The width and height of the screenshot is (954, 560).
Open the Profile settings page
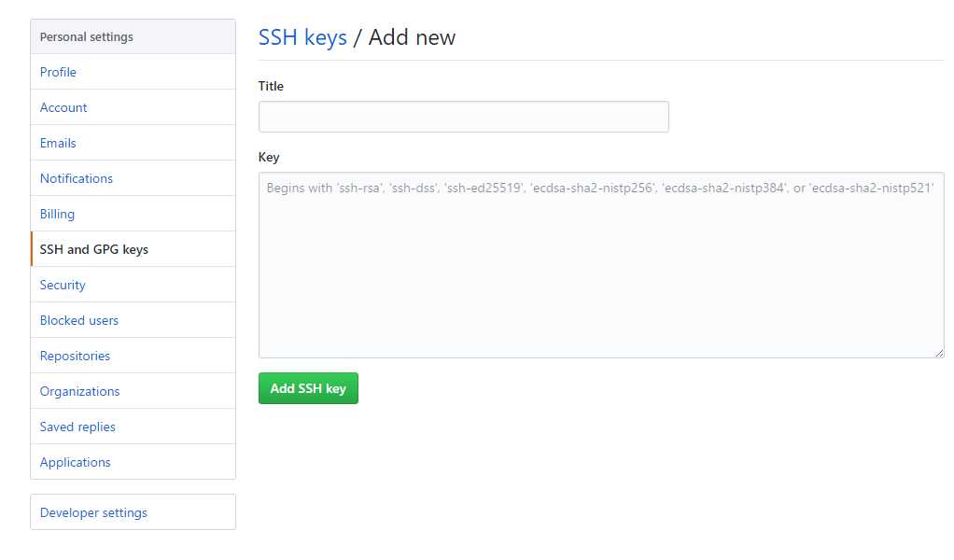[133, 72]
